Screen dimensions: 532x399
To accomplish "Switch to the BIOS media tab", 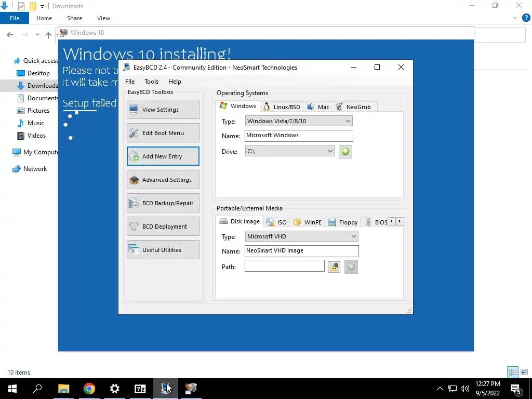I will click(x=376, y=222).
